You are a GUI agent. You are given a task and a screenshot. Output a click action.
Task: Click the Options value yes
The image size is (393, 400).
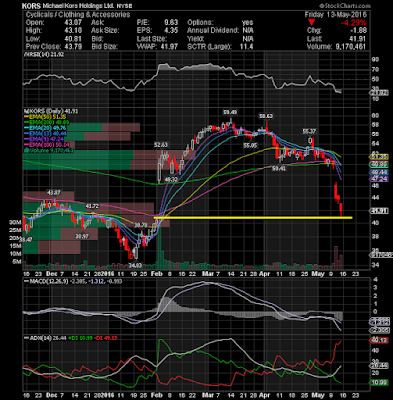(247, 23)
